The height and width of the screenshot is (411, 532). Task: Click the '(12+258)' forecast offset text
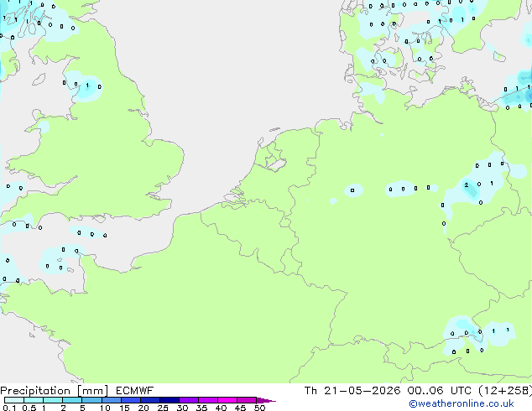coord(505,391)
